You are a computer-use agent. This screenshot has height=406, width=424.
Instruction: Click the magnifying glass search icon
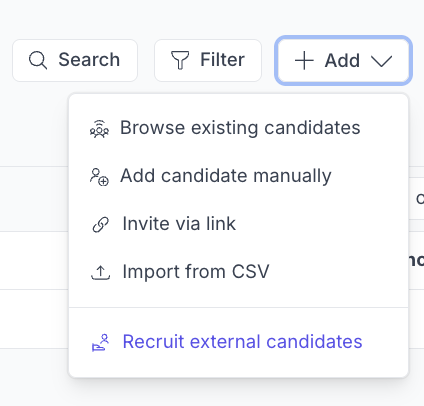tap(38, 60)
